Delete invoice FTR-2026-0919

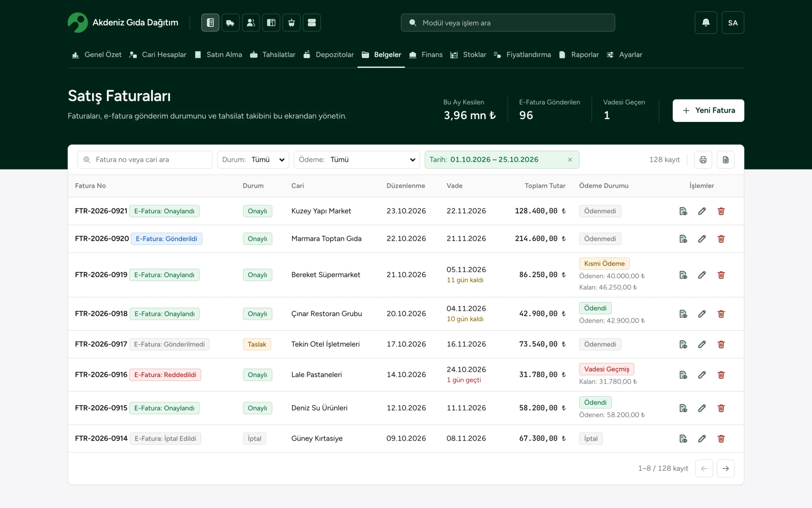pos(721,275)
